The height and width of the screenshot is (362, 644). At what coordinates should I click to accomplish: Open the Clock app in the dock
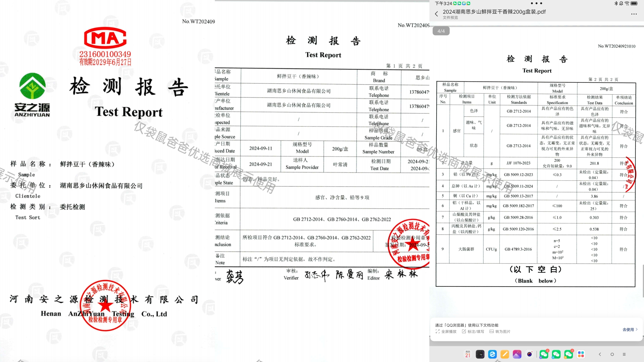click(x=480, y=354)
